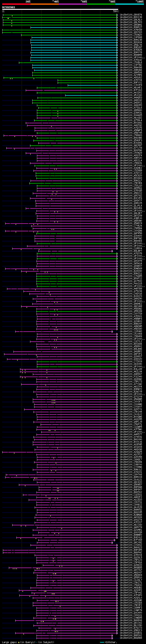Select hit label UniRef100_B6H9X6
Screen dimensions: 146x644
[x=131, y=620]
